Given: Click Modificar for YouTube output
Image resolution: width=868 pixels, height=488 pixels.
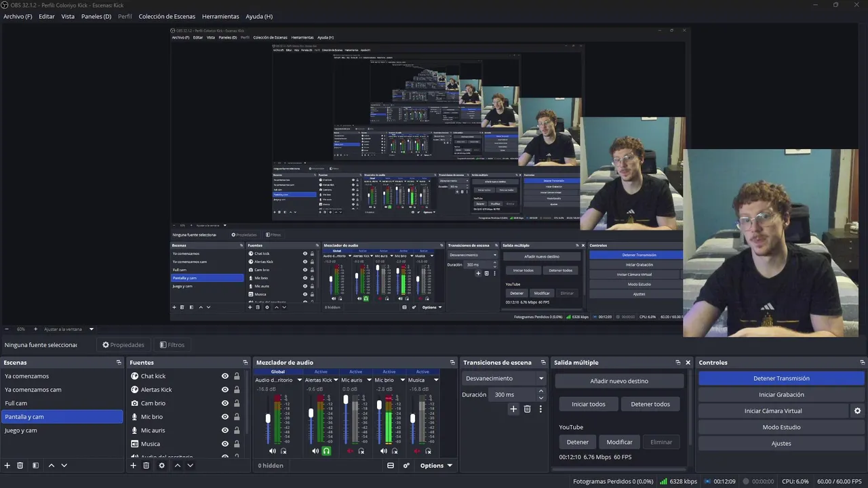Looking at the screenshot, I should (x=619, y=442).
